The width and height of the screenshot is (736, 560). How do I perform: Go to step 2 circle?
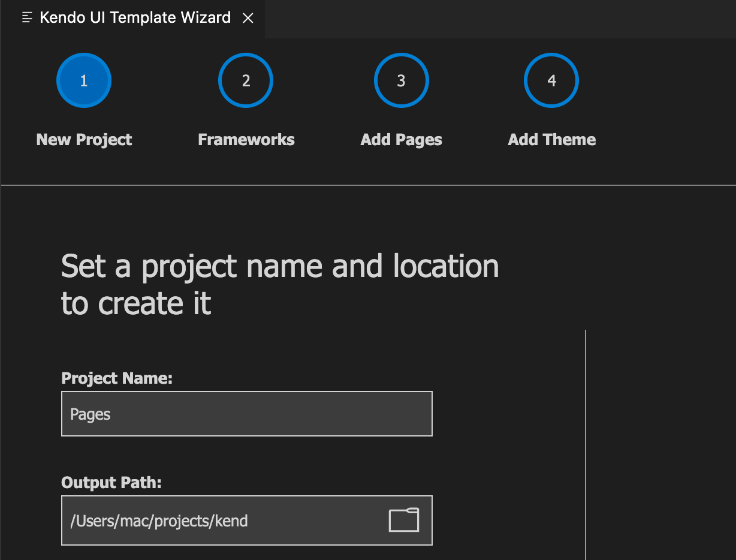point(246,80)
